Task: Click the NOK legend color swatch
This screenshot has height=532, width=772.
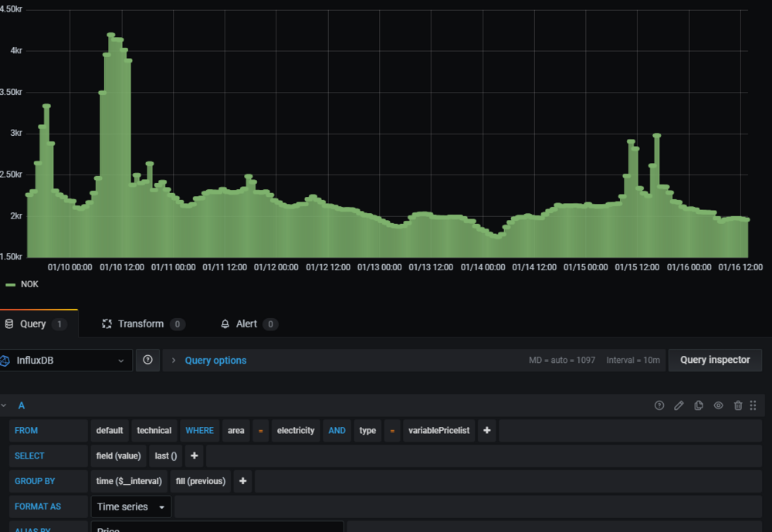Action: [11, 285]
